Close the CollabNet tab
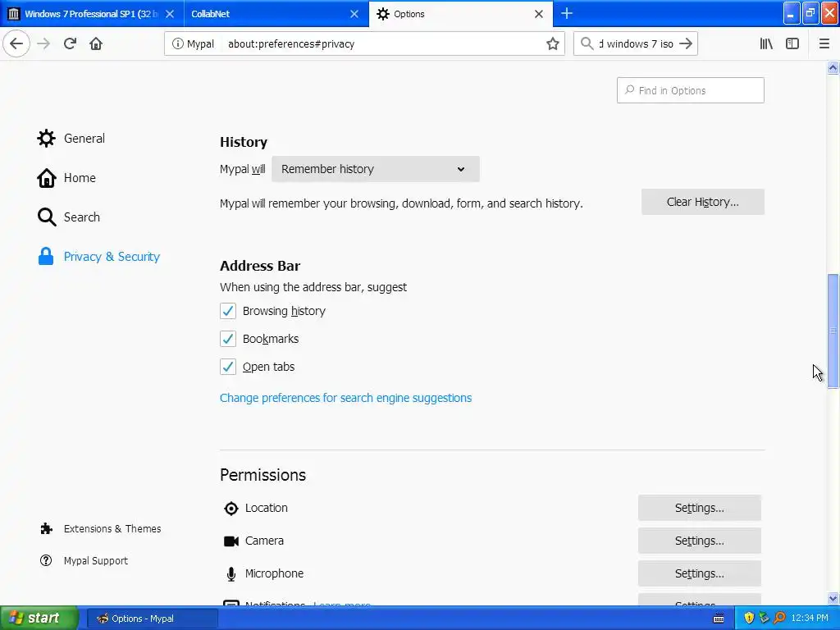 (354, 14)
